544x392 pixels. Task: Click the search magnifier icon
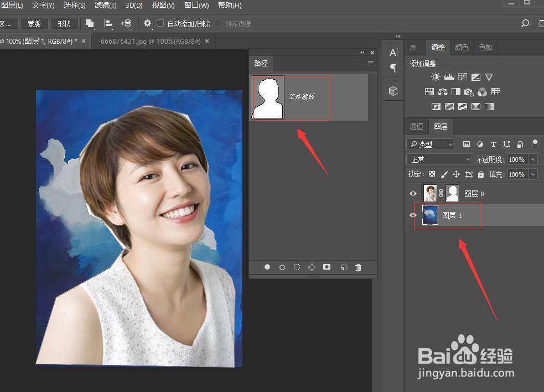[x=525, y=24]
